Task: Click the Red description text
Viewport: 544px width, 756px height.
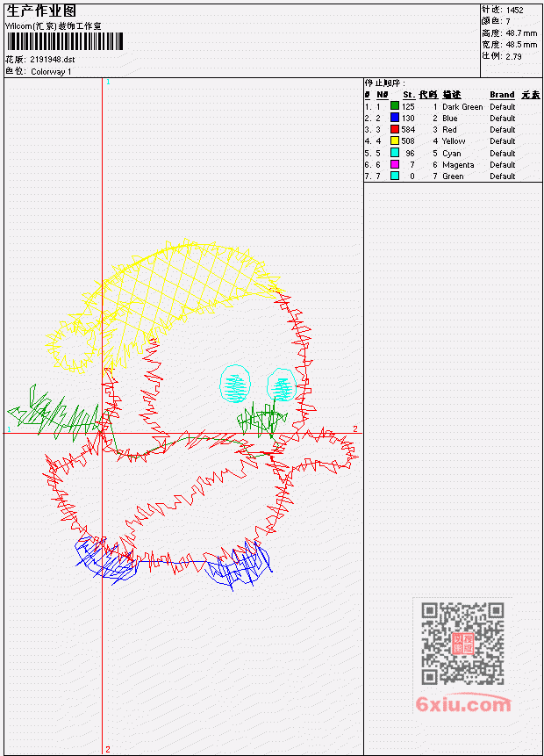Action: pos(449,130)
